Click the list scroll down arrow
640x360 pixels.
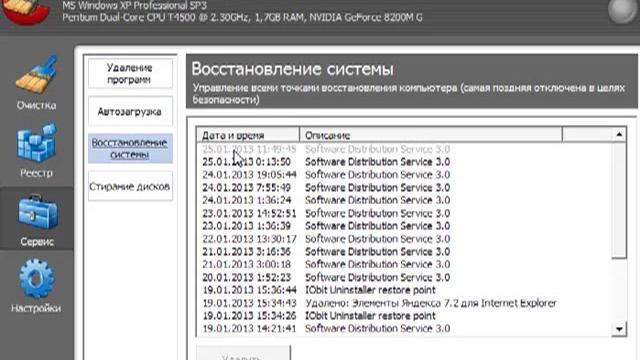tap(619, 329)
